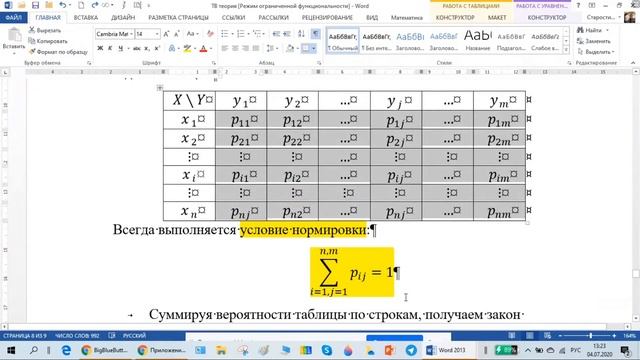
Task: Increase indent icon in paragraph group
Action: click(x=287, y=34)
